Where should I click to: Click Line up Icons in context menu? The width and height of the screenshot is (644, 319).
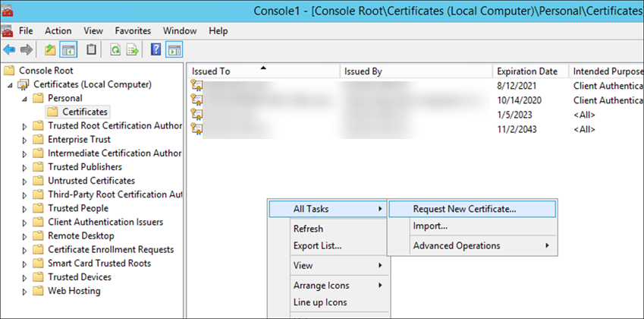click(328, 302)
